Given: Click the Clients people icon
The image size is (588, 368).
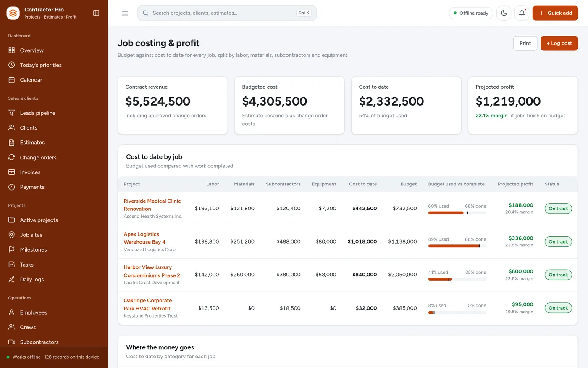Looking at the screenshot, I should click(x=12, y=127).
